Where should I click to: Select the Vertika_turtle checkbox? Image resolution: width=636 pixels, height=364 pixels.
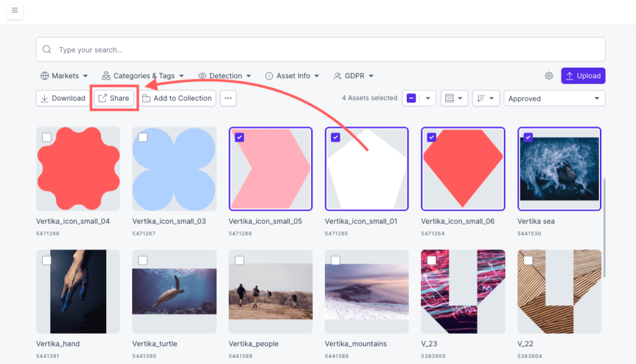pyautogui.click(x=143, y=260)
